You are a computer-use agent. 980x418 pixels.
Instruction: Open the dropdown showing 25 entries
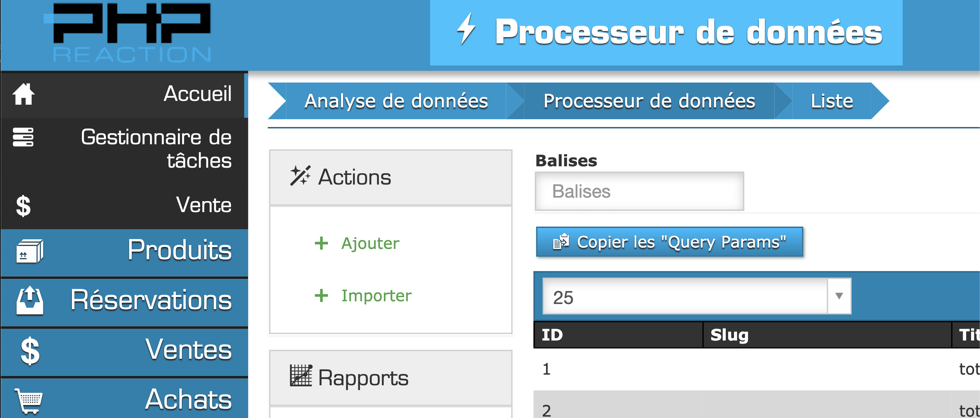685,296
